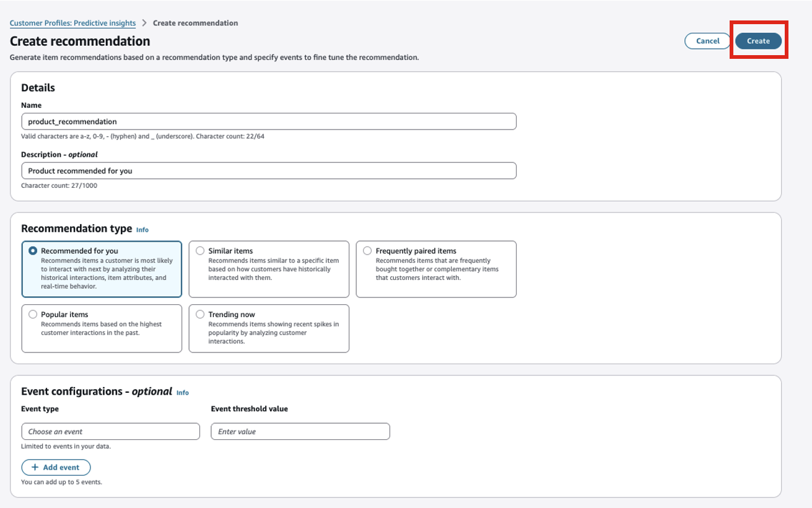Click the Description optional text field
Screen dimensions: 812x508
pos(268,171)
